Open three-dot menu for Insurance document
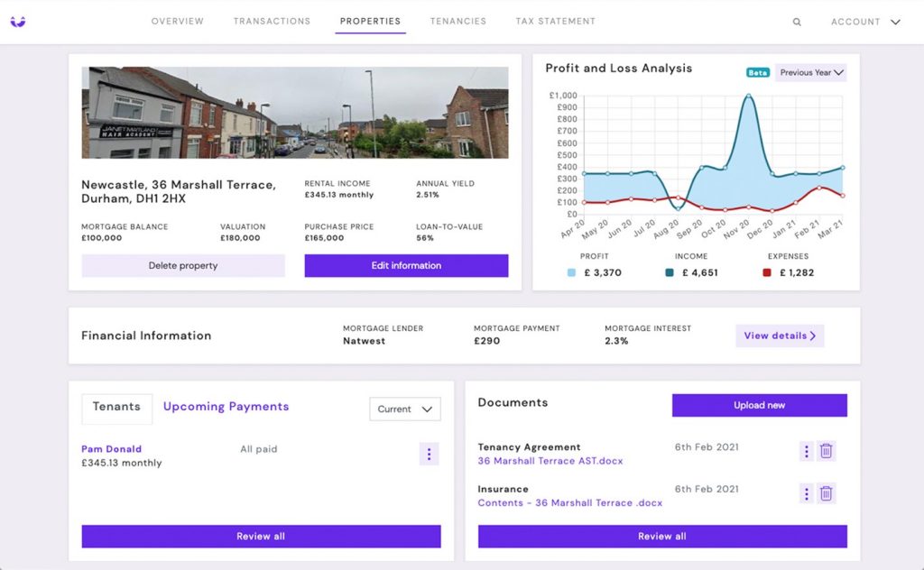924x570 pixels. [807, 493]
